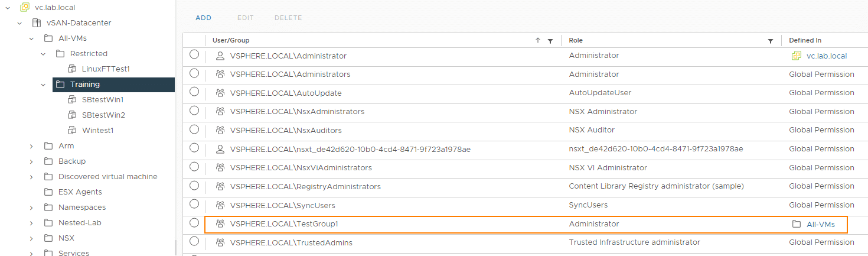Collapse the Training folder chevron

pyautogui.click(x=43, y=85)
